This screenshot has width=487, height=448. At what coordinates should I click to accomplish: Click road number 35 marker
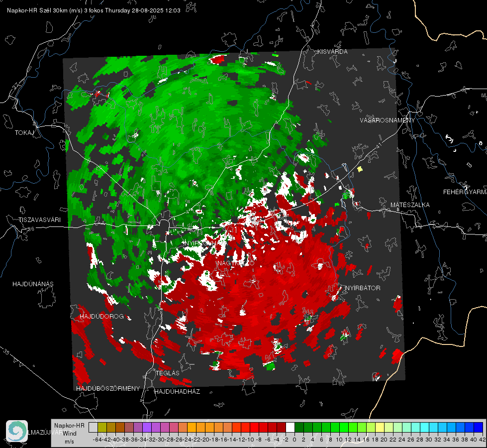(x=6, y=352)
